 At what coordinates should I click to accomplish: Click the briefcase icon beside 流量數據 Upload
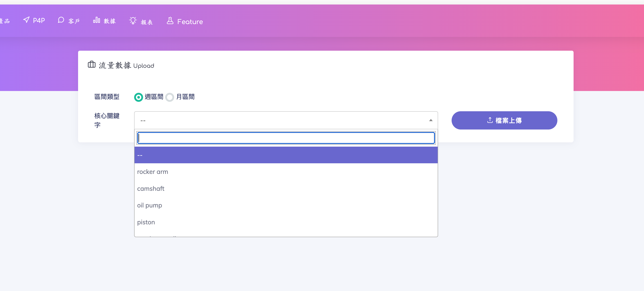click(92, 65)
